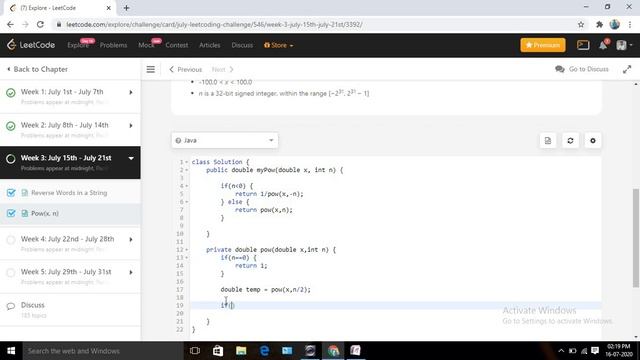Open the code template document icon
This screenshot has width=640, height=360.
coord(548,140)
